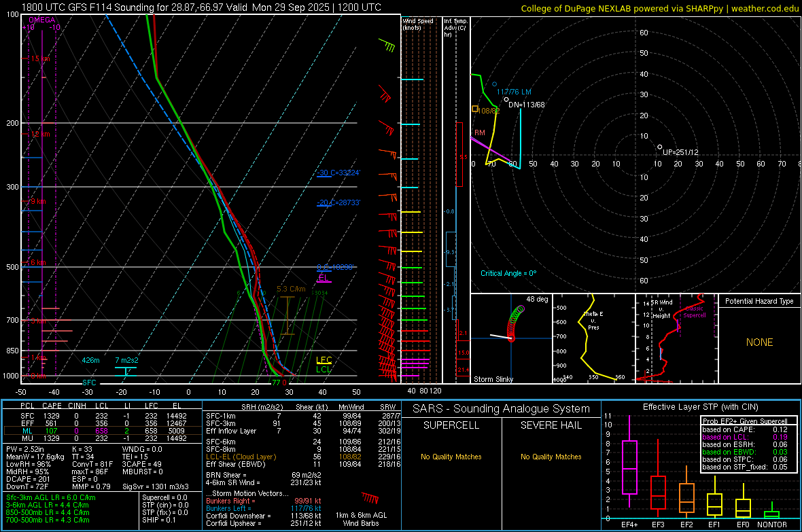Click the 5.3 C/km lapse rate annotation

(291, 289)
